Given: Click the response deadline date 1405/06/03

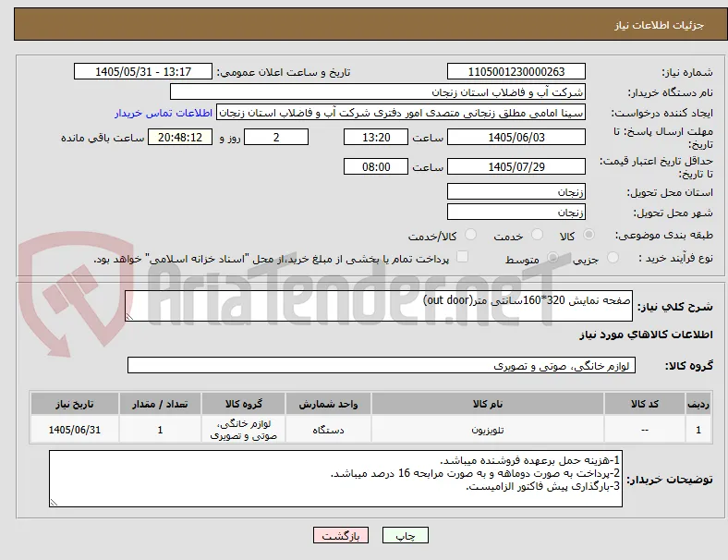Looking at the screenshot, I should tap(516, 138).
